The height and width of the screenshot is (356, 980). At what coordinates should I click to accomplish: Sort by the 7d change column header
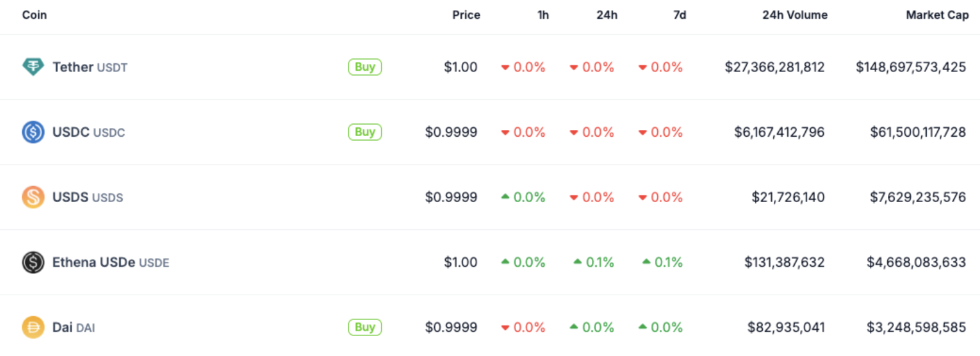coord(679,15)
